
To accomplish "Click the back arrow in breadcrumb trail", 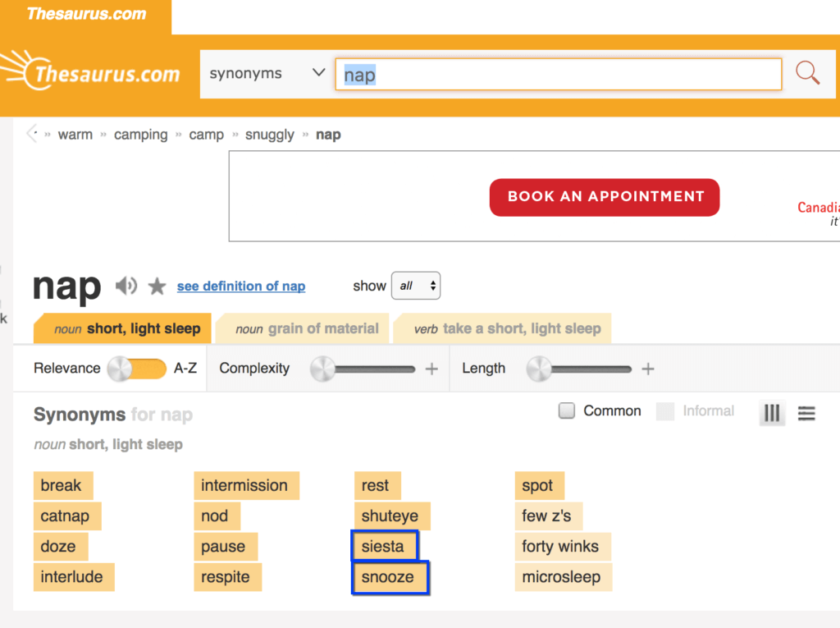I will point(32,134).
